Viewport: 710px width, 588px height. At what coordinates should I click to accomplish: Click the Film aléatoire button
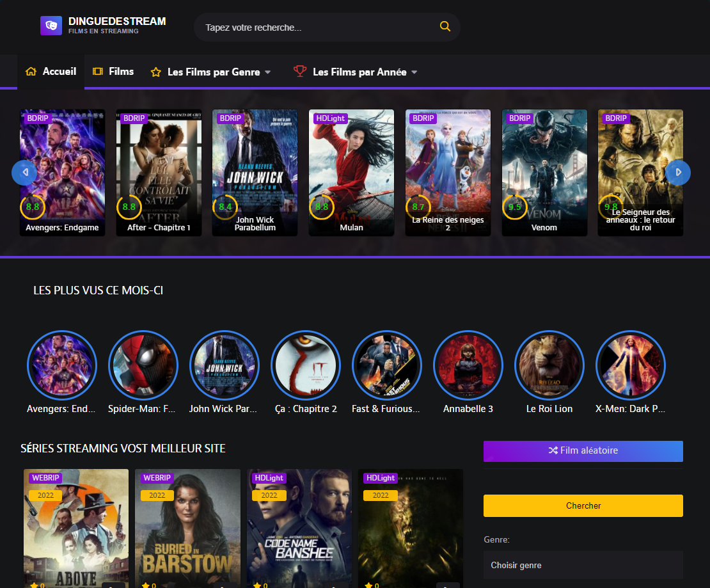point(583,450)
